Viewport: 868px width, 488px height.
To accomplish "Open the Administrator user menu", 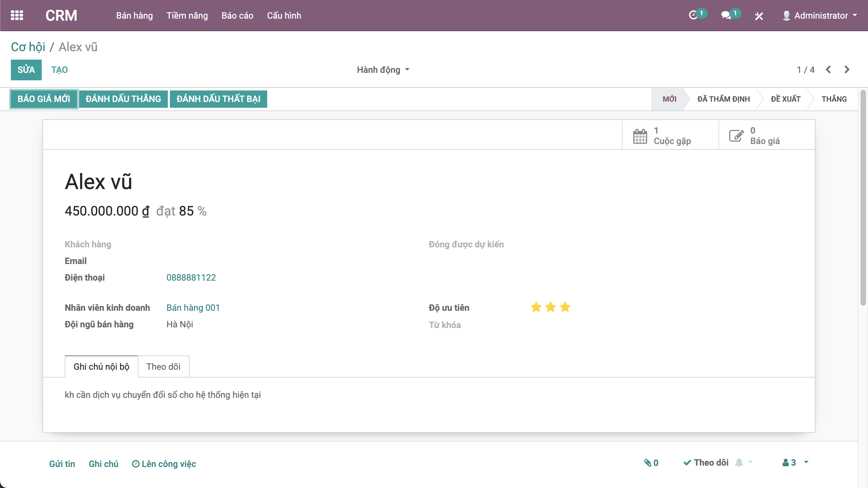I will pyautogui.click(x=820, y=16).
